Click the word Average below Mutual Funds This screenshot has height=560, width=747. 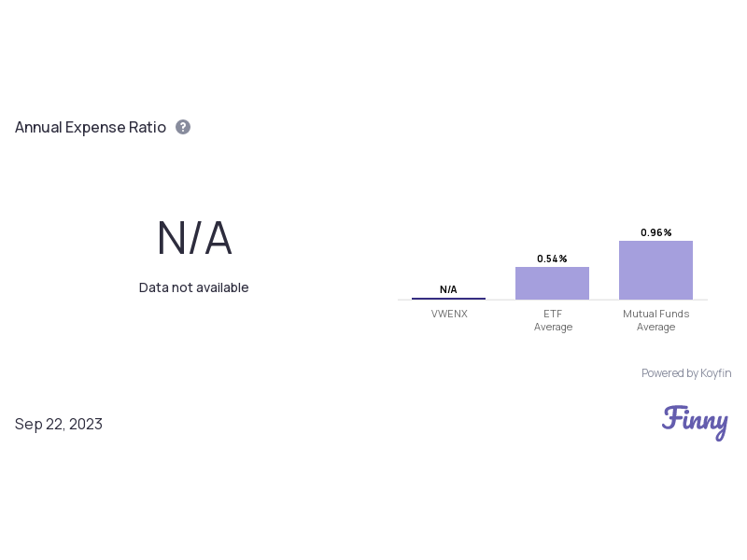(x=655, y=327)
